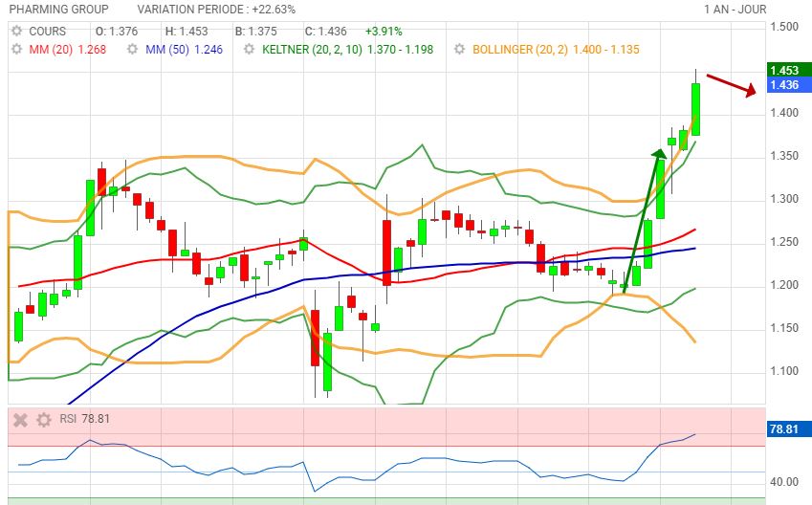Click the RSI 78.81 label
Image resolution: width=812 pixels, height=505 pixels.
tap(84, 419)
